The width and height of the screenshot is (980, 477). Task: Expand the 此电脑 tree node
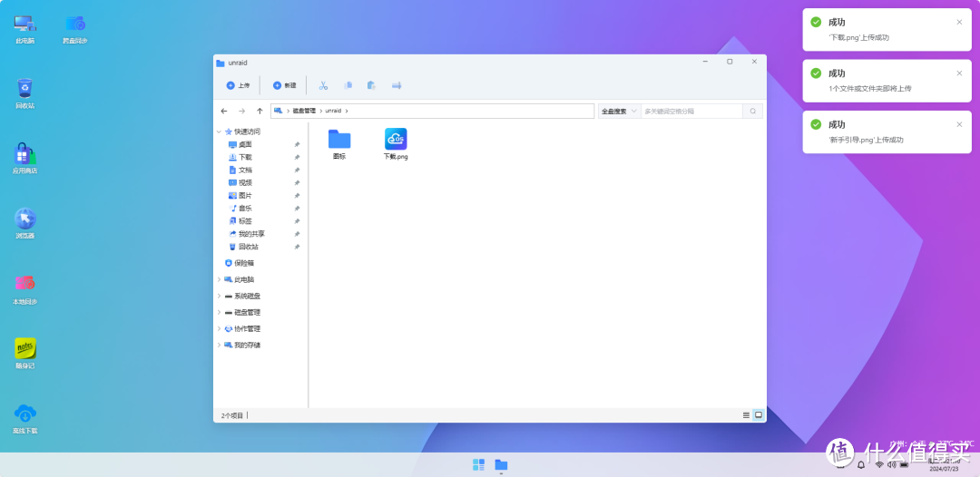pos(219,279)
